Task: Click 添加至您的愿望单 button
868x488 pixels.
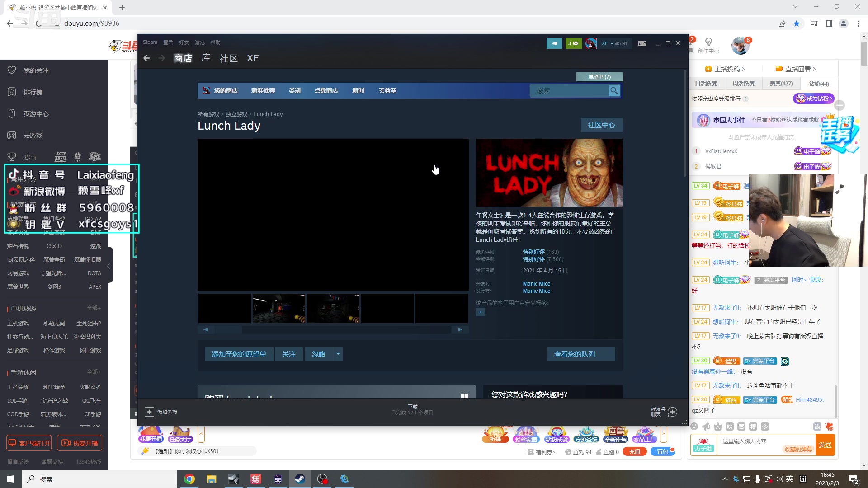Action: (x=239, y=354)
